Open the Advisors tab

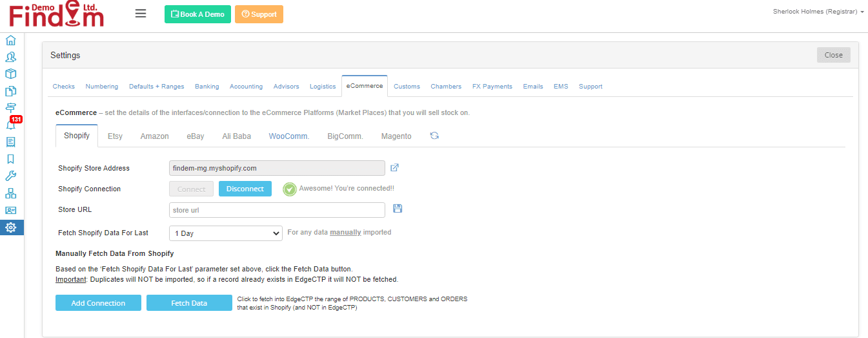pyautogui.click(x=287, y=87)
